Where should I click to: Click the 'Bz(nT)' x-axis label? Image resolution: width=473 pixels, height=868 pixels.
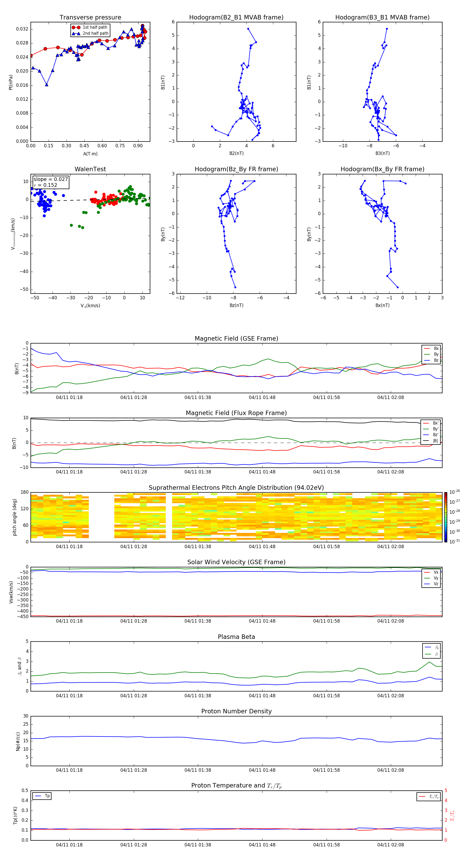pos(236,305)
